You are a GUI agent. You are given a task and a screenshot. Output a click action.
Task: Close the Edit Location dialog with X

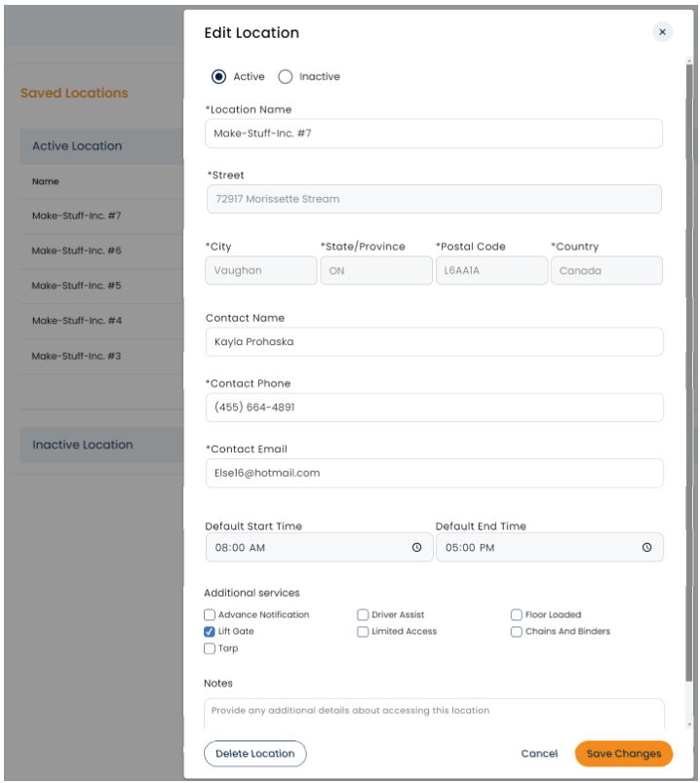point(662,32)
